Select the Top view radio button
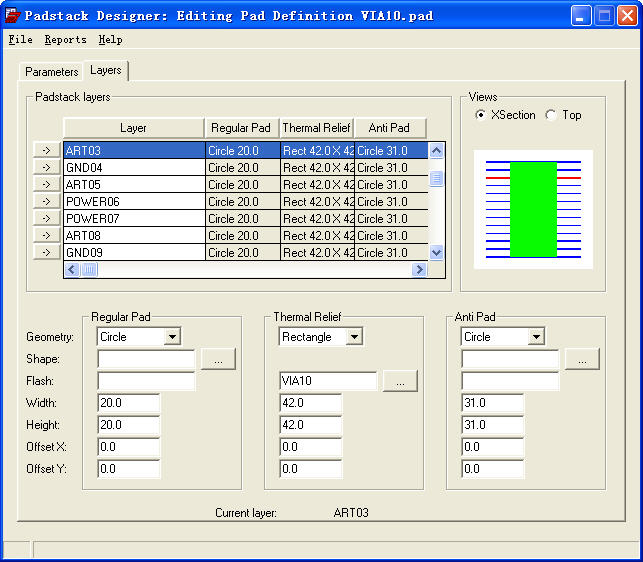643x562 pixels. pyautogui.click(x=551, y=115)
